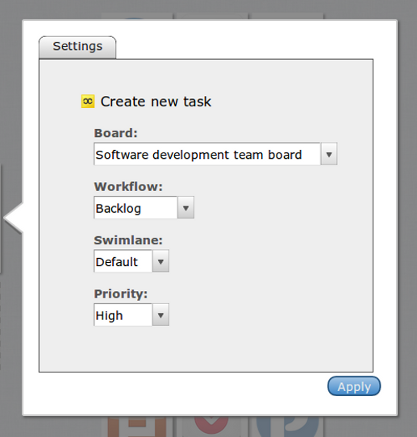417x437 pixels.
Task: Click the Workflow label
Action: (128, 186)
